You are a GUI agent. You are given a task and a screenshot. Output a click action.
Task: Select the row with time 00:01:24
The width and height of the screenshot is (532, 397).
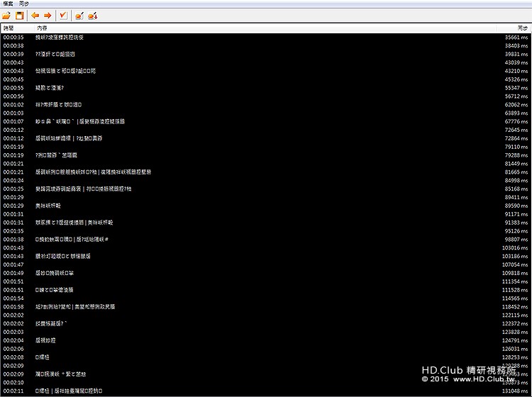(x=266, y=181)
